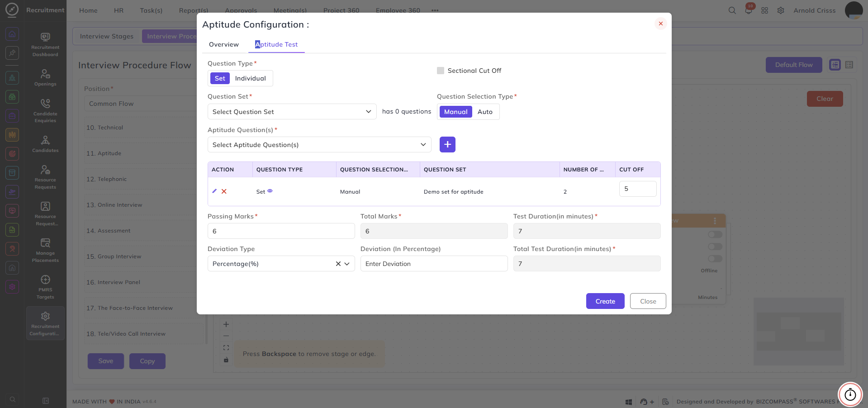Screen dimensions: 868x408
Task: Click the red Clear button
Action: [x=825, y=99]
